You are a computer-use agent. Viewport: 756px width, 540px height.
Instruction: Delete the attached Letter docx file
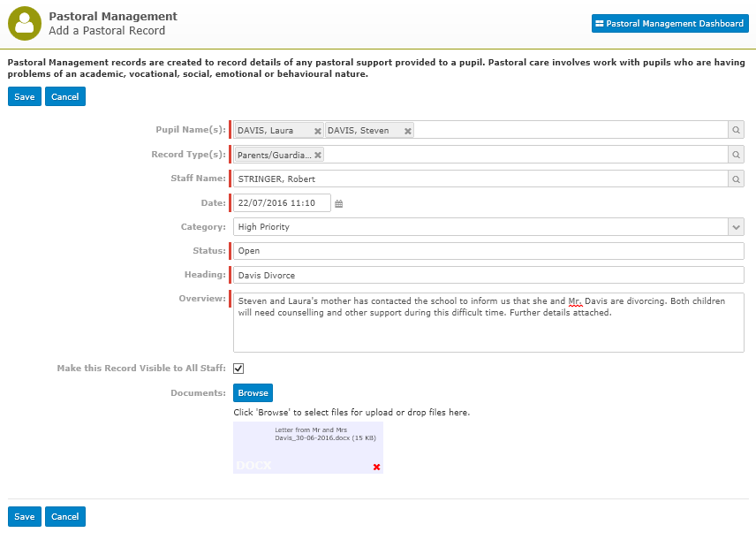[x=376, y=467]
